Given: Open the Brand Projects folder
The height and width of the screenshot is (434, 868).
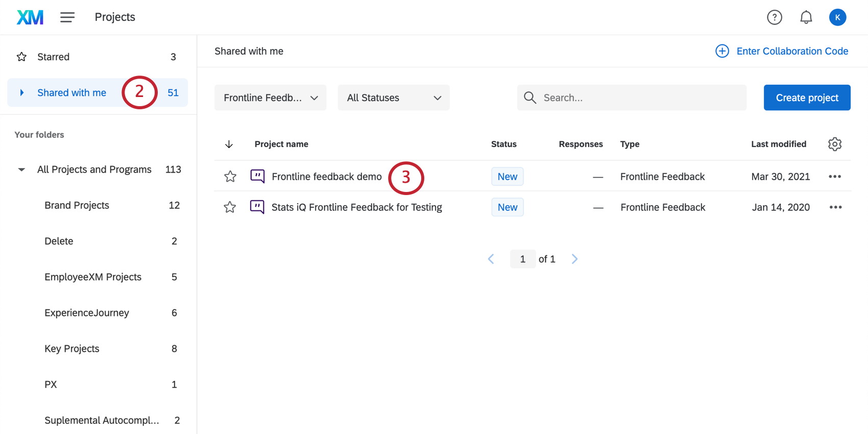Looking at the screenshot, I should (77, 205).
